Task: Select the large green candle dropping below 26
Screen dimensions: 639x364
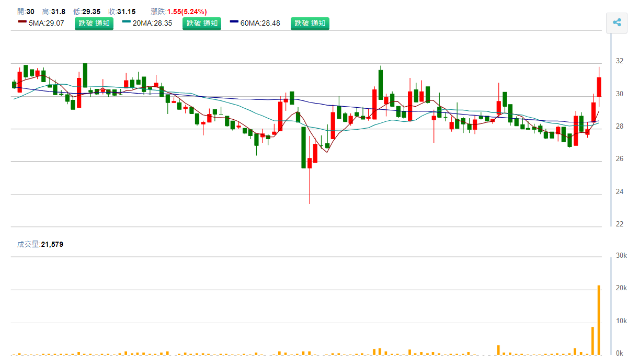Action: (303, 147)
